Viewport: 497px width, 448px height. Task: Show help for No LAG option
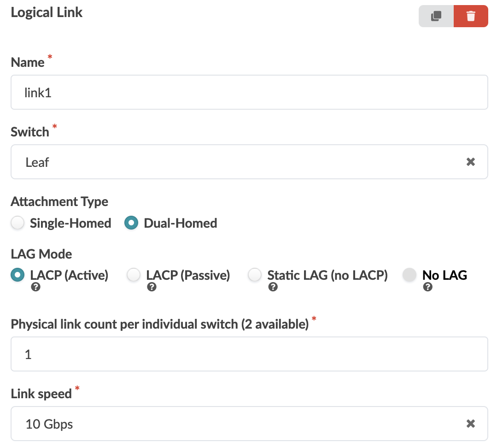pyautogui.click(x=427, y=287)
